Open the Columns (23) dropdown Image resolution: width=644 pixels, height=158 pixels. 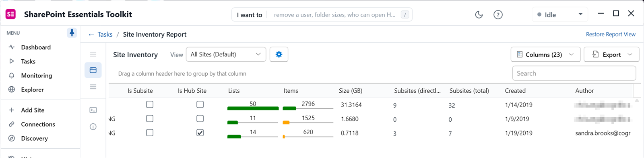point(545,54)
